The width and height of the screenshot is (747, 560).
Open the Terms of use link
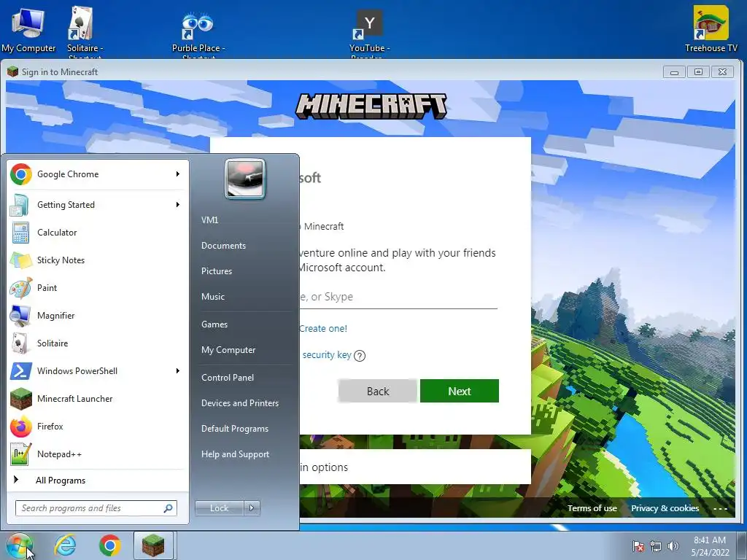[x=592, y=508]
